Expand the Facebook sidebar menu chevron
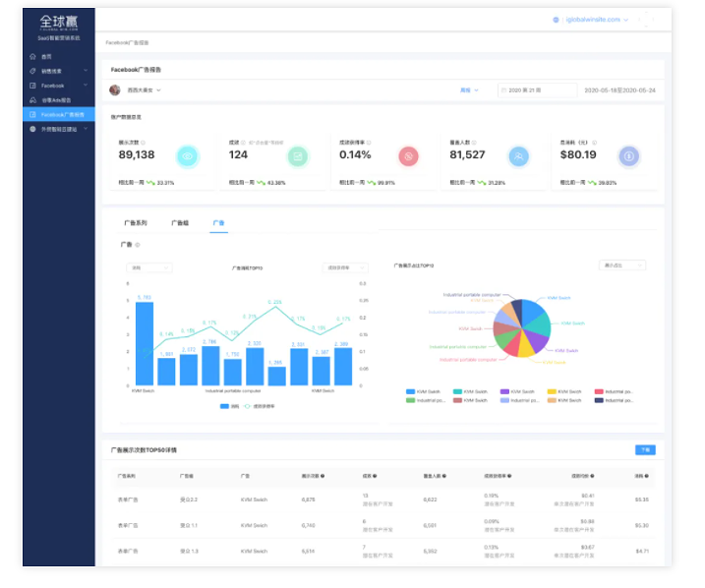This screenshot has width=705, height=588. [x=86, y=85]
